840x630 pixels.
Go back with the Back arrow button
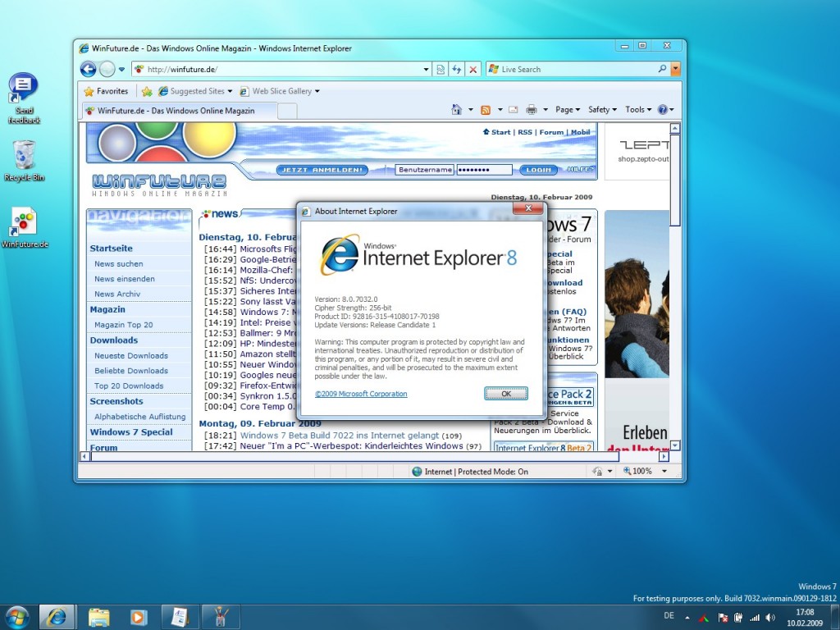coord(89,69)
